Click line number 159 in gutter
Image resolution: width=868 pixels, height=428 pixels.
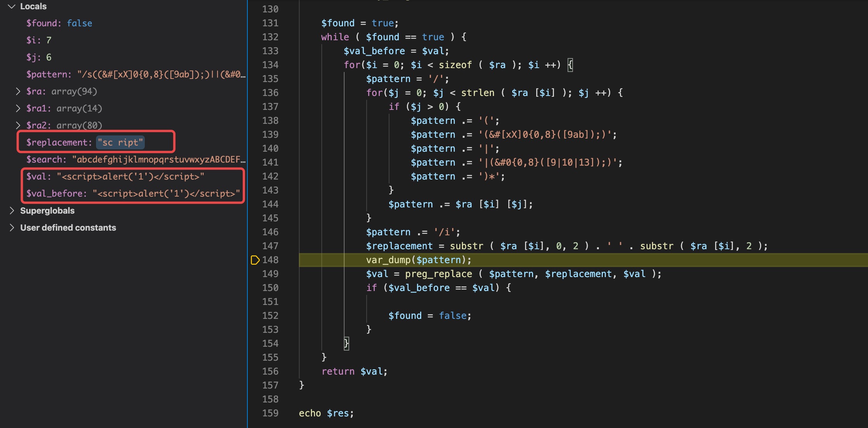click(270, 413)
